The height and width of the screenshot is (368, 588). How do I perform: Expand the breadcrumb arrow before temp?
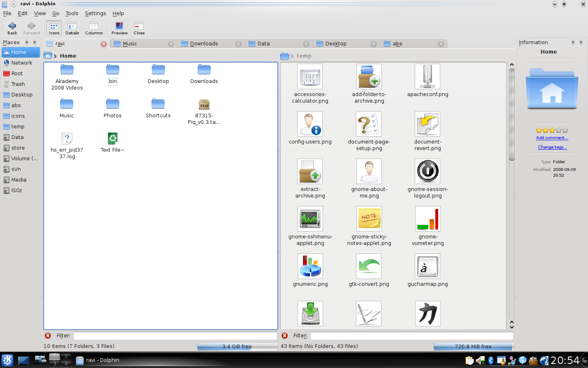coord(292,56)
